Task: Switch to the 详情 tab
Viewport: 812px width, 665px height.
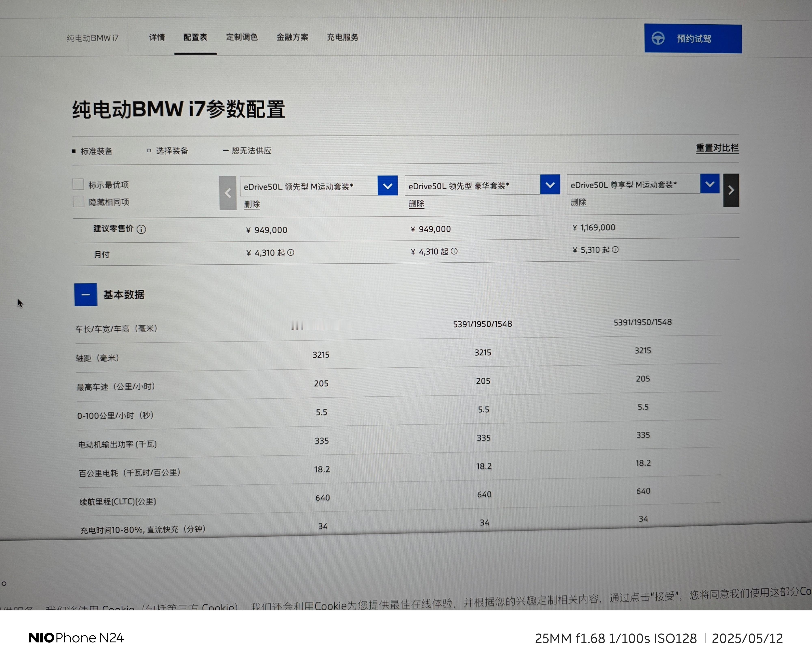Action: [157, 38]
